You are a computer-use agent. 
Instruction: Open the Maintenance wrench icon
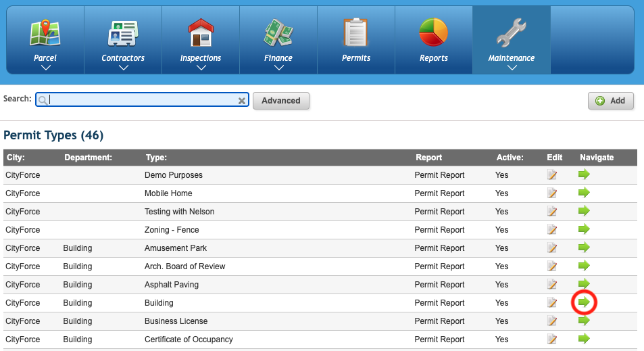512,32
